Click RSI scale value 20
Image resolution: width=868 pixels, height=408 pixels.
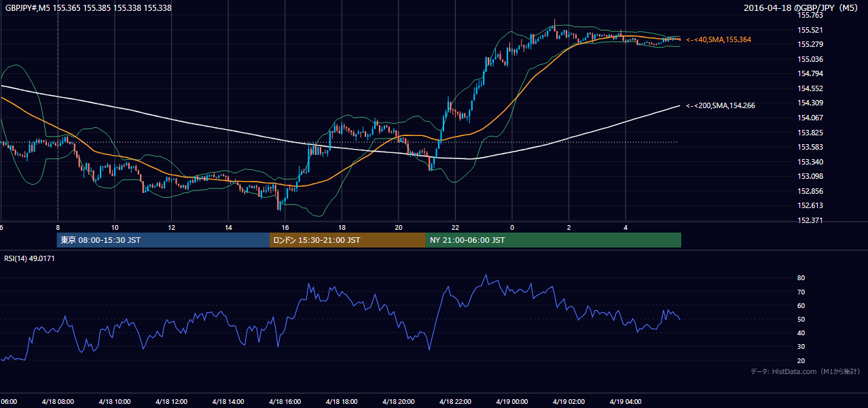pos(801,360)
